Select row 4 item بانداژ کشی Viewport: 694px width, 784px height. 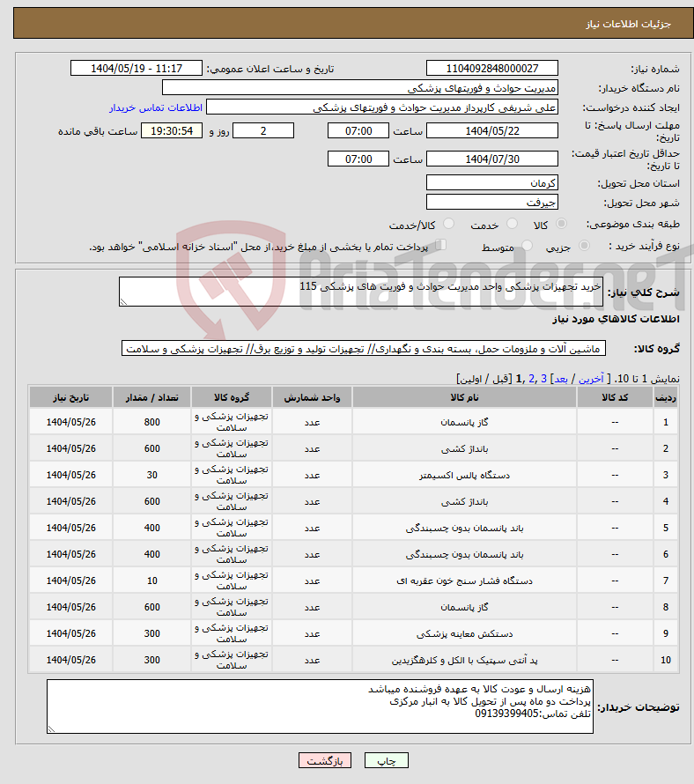pos(464,501)
